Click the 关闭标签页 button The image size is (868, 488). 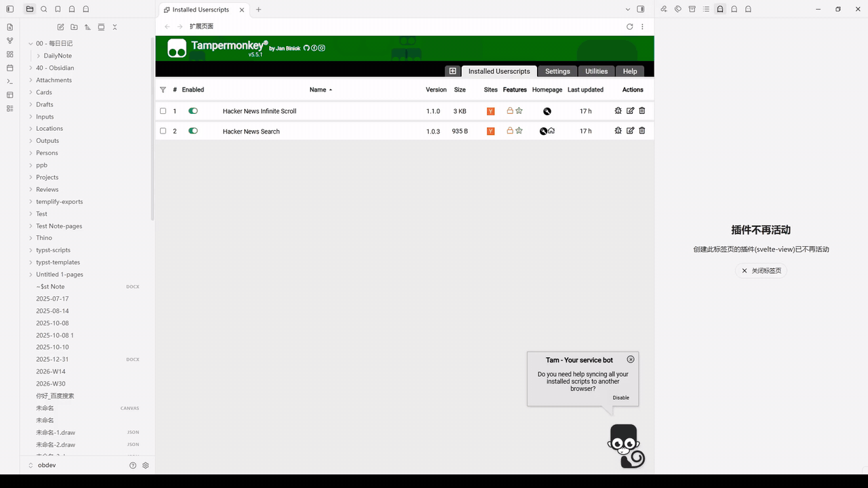point(761,270)
